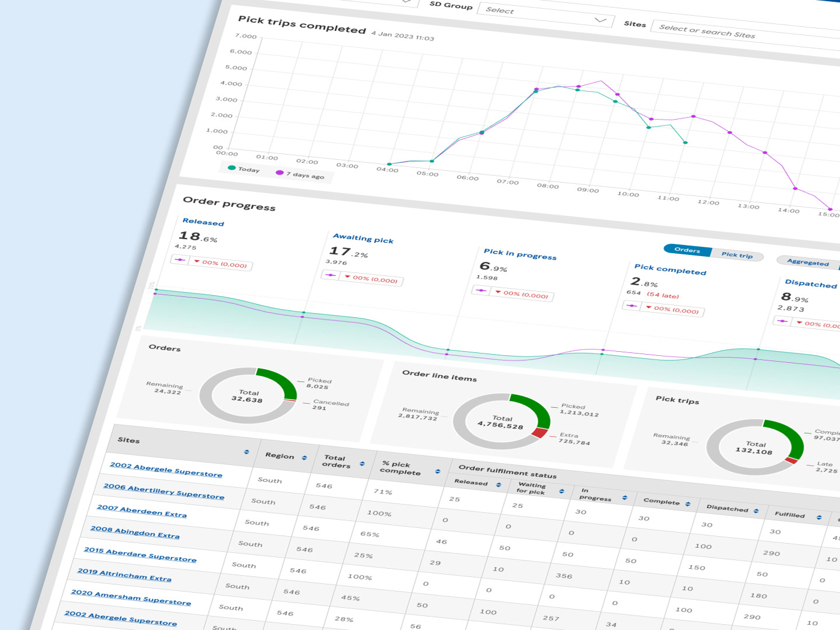
Task: Sort by Total orders column
Action: point(362,464)
